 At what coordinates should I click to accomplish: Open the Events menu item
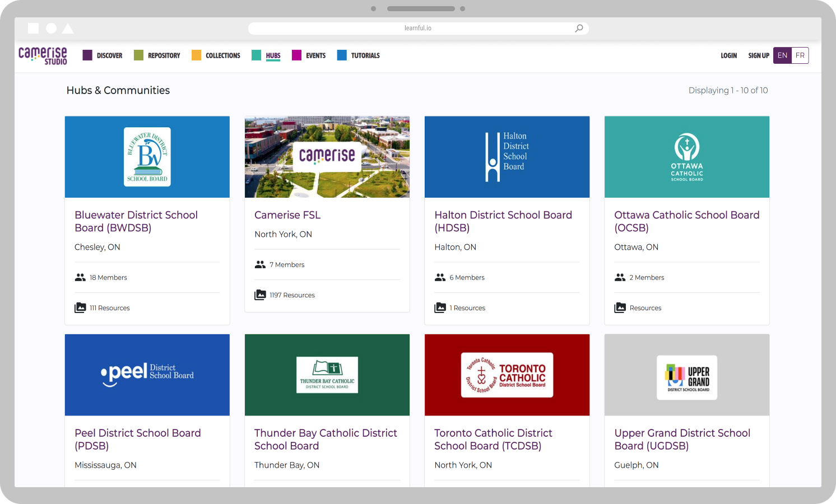(315, 55)
